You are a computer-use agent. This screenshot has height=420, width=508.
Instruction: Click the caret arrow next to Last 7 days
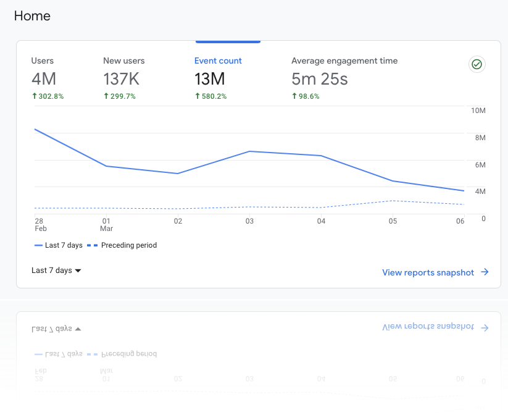[78, 271]
